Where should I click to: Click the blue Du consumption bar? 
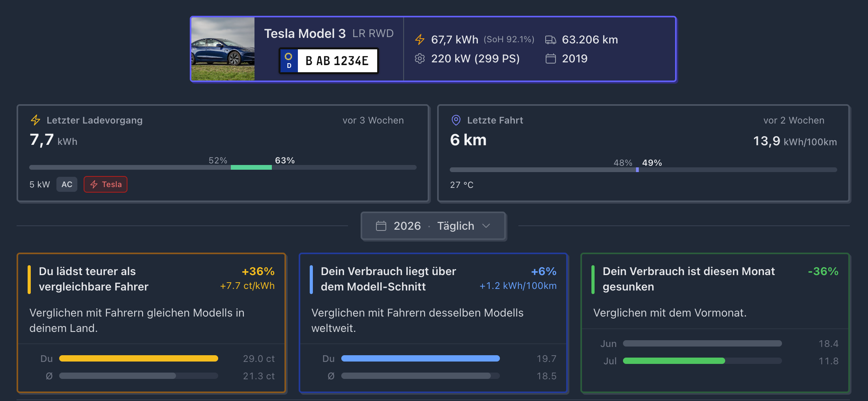tap(421, 358)
